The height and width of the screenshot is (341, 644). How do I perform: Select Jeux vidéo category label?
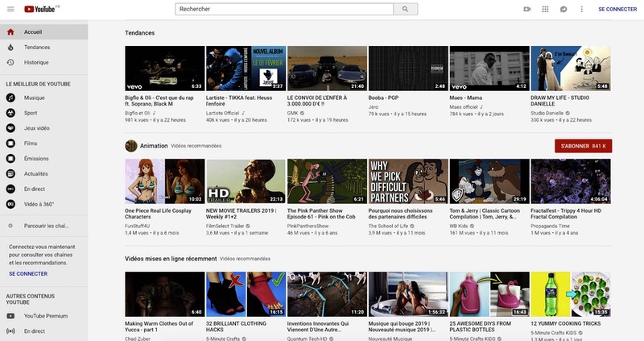tap(36, 128)
